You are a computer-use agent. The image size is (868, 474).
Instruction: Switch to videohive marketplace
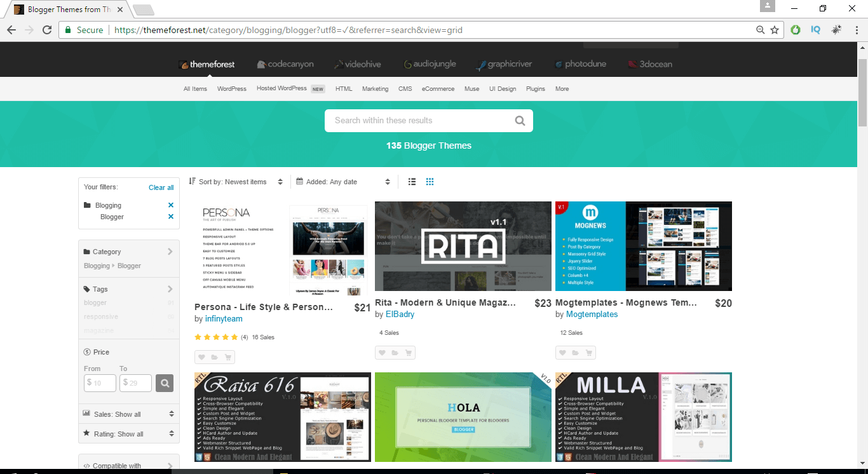(x=358, y=64)
